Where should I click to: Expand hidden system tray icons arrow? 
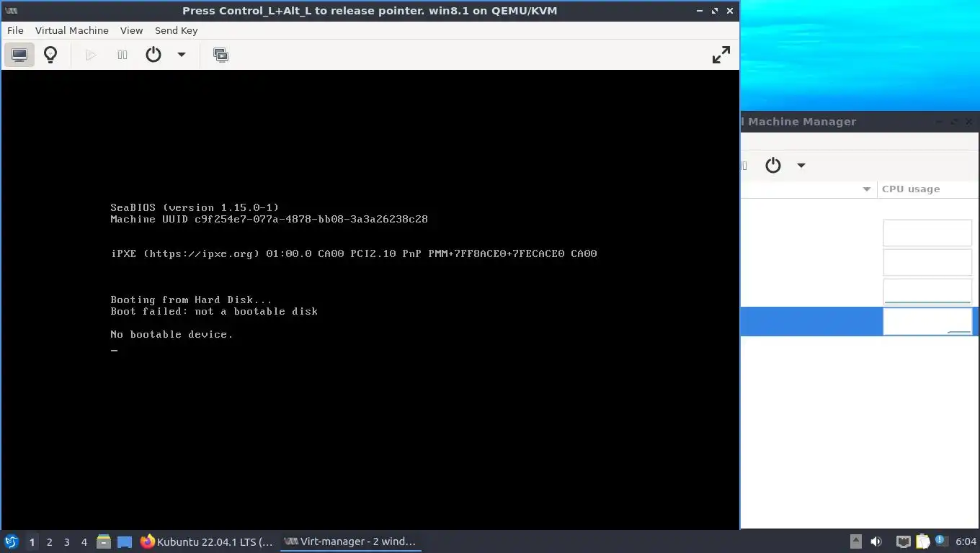[x=855, y=541]
